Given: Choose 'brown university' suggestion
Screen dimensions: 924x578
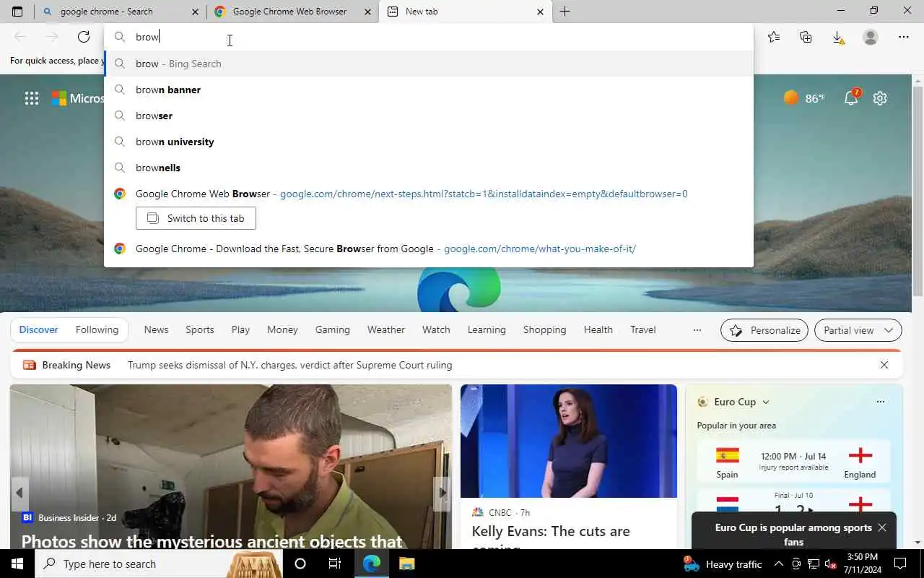Looking at the screenshot, I should 429,142.
